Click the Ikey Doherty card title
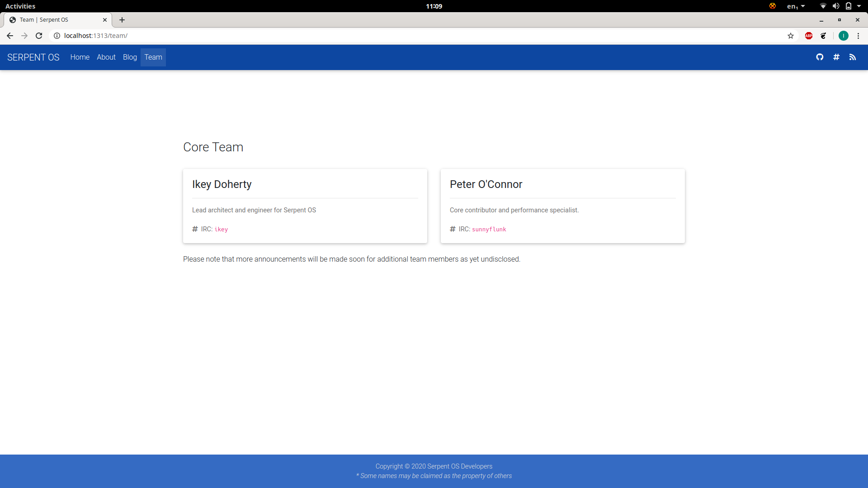 click(222, 184)
